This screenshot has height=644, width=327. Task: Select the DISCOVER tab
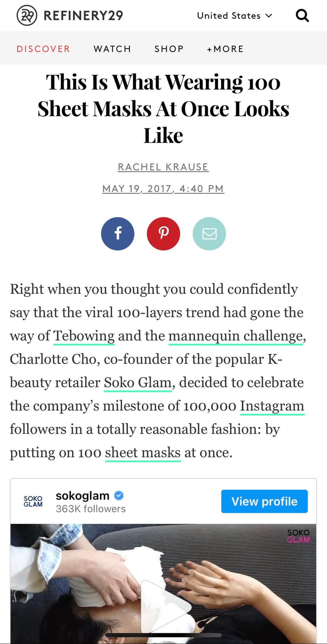click(43, 49)
